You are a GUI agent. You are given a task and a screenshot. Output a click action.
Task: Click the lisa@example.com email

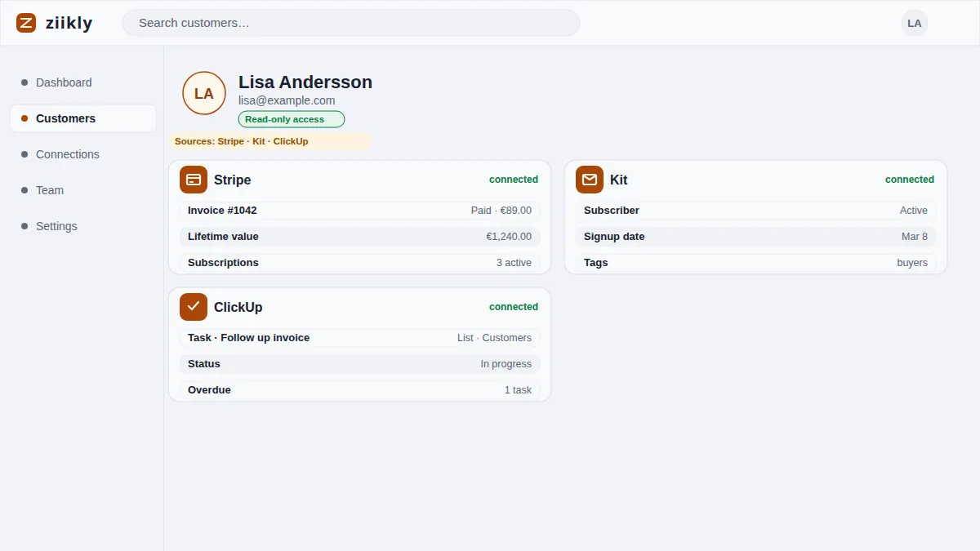287,100
